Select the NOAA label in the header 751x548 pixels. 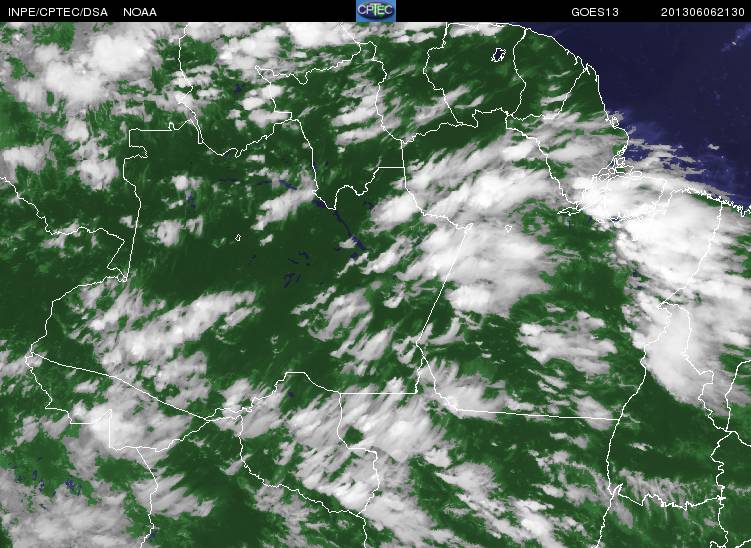[140, 12]
